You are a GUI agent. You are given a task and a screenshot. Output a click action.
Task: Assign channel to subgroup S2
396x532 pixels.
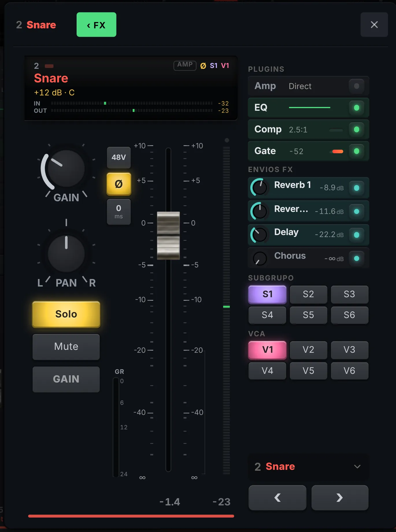[308, 294]
